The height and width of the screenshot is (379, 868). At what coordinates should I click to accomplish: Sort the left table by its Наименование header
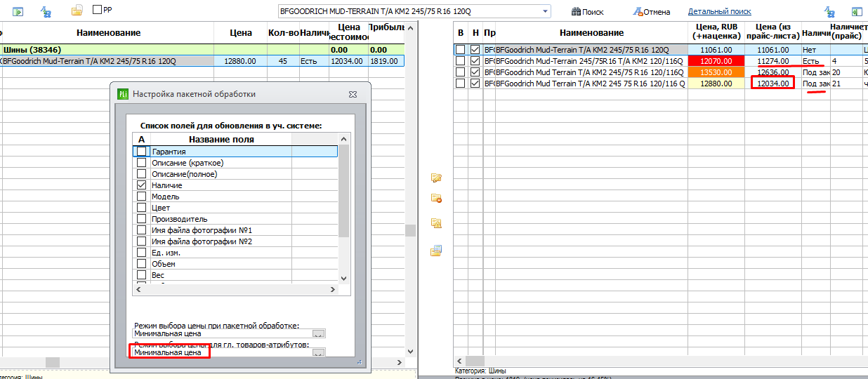pyautogui.click(x=109, y=33)
